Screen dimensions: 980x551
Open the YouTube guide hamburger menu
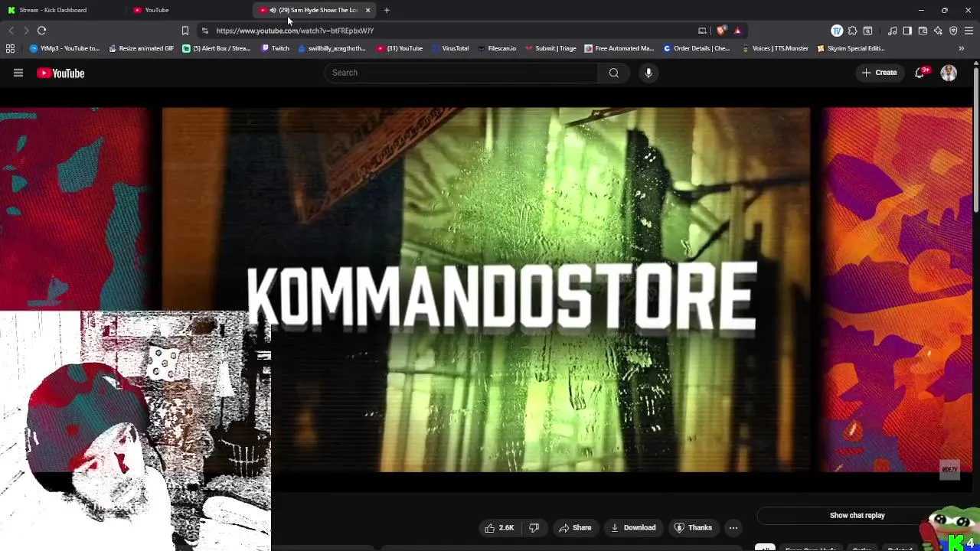[18, 73]
